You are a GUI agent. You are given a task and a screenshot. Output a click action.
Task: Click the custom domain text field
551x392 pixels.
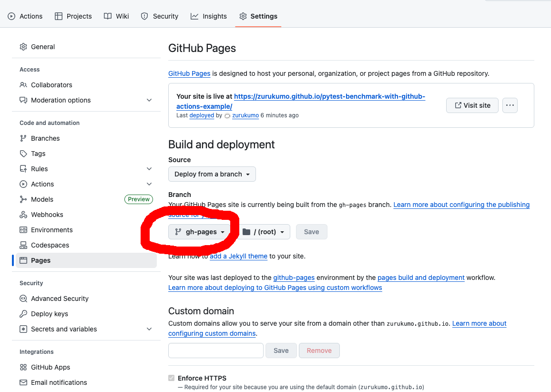216,351
